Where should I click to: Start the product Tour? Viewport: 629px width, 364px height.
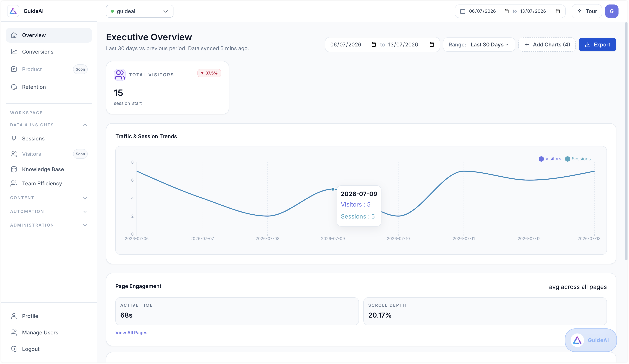coord(586,11)
